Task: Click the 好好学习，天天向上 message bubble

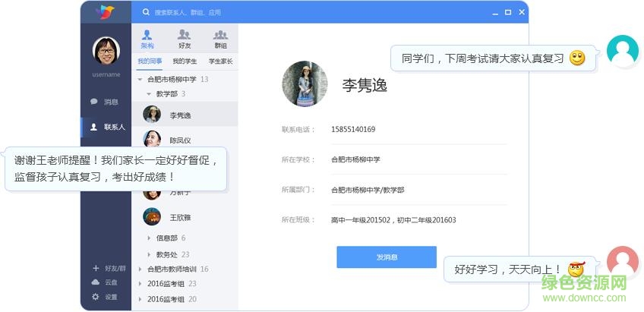Action: [x=519, y=269]
